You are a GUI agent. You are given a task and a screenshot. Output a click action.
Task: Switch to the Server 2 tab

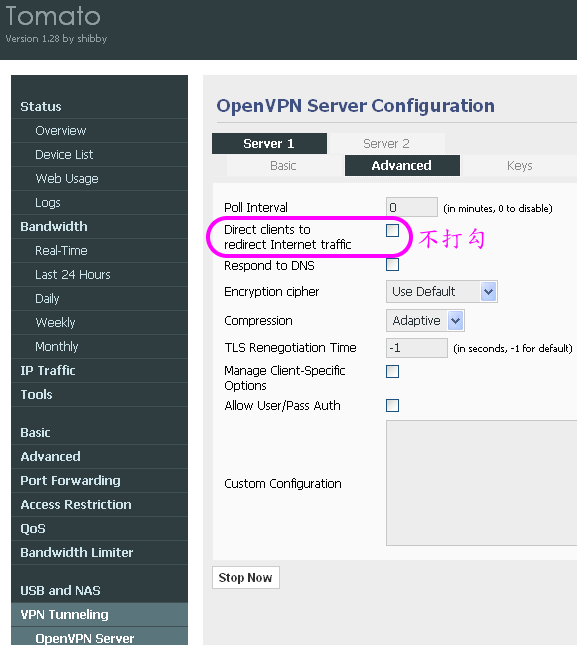(387, 144)
